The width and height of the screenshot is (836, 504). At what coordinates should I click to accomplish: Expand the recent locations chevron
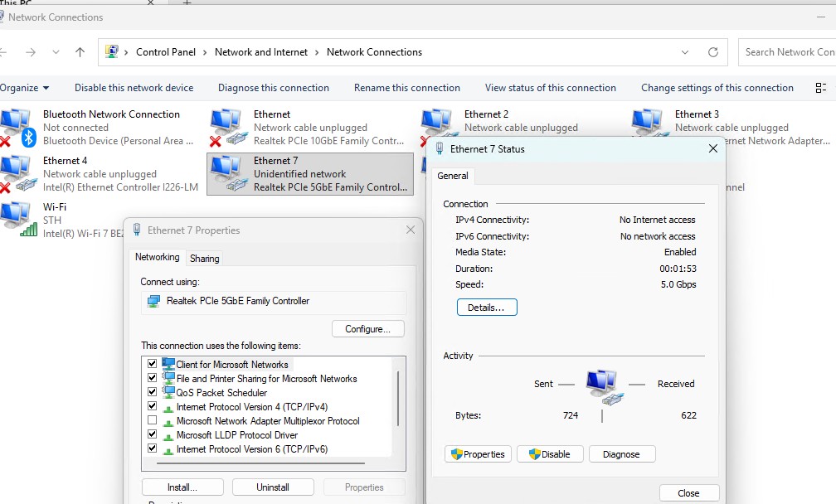(56, 52)
